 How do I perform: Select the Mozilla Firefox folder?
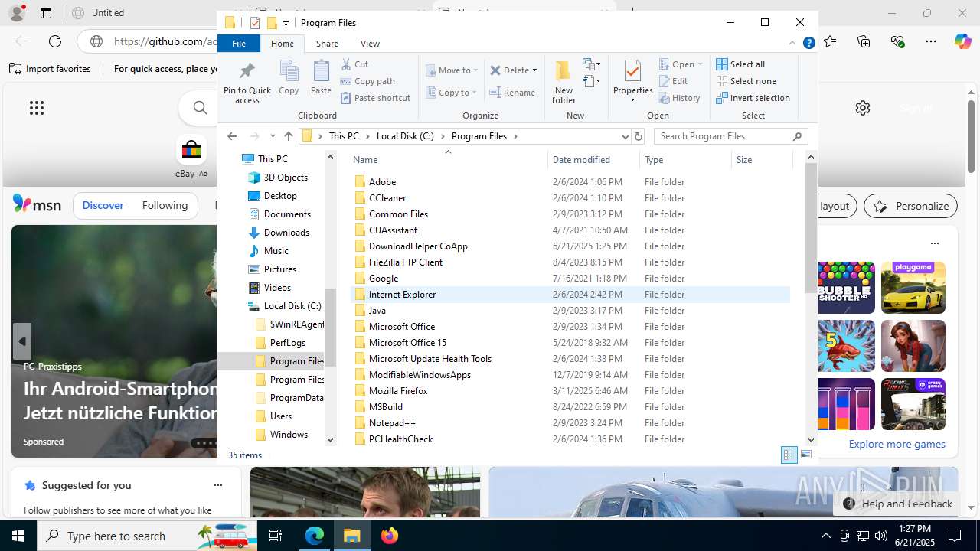point(398,391)
